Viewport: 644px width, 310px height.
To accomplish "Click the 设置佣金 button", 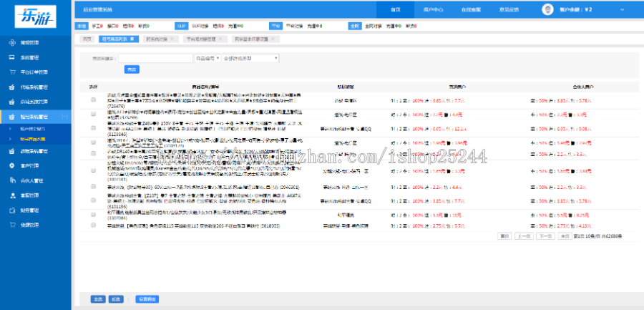I will (x=147, y=299).
